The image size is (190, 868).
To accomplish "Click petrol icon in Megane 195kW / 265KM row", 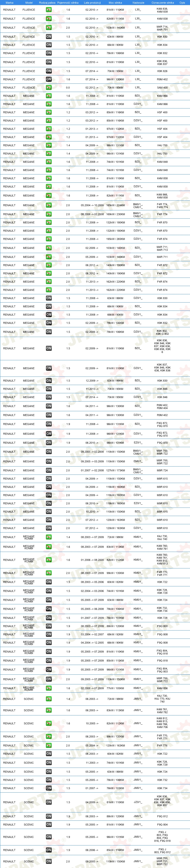I will [x=49, y=239].
